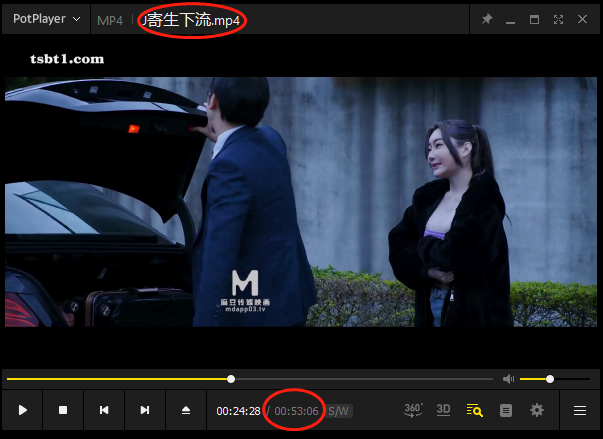Click the total duration 00:53:06
603x439 pixels.
tap(297, 411)
